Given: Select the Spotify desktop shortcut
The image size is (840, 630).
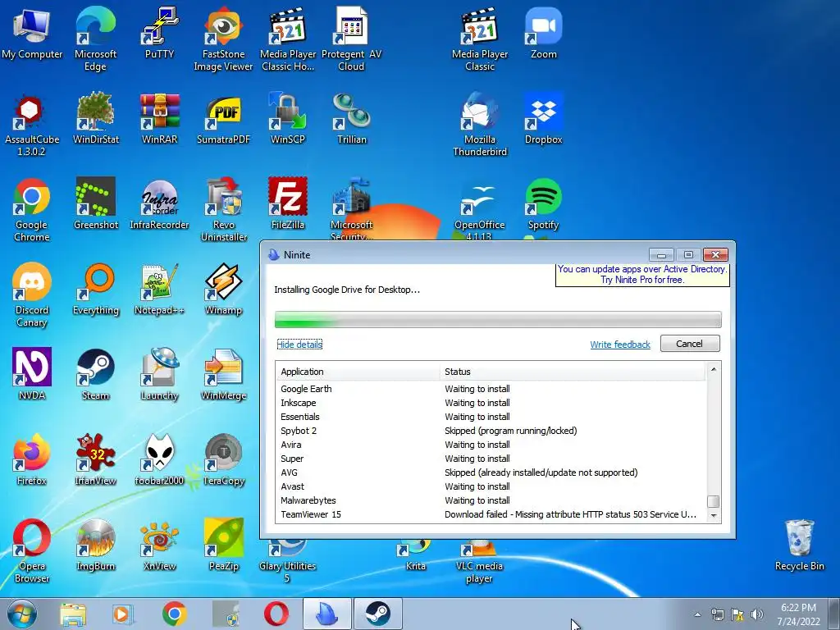Looking at the screenshot, I should pos(543,203).
